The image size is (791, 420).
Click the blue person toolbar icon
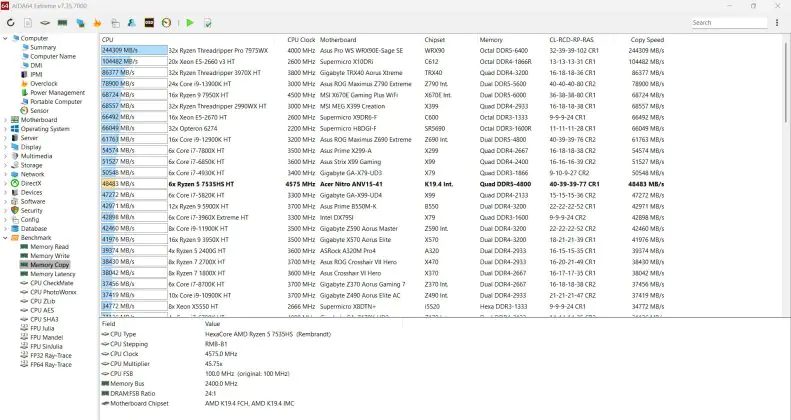132,23
